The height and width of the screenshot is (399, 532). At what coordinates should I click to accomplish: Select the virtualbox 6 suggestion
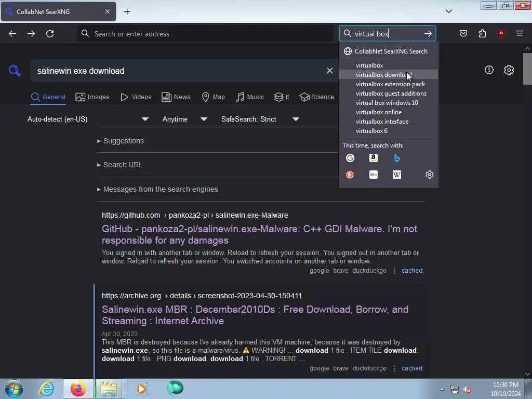(389, 130)
